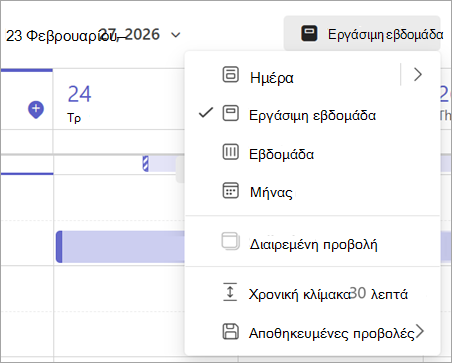Open the Εργάσιμη εβδομάδα view dropdown button
Viewport: 452px width, 363px height.
pos(362,34)
